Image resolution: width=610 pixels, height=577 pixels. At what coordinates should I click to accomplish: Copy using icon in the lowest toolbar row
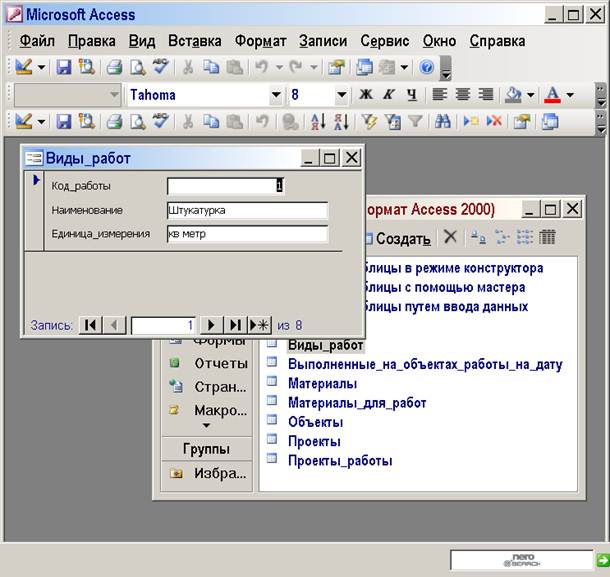pos(211,121)
